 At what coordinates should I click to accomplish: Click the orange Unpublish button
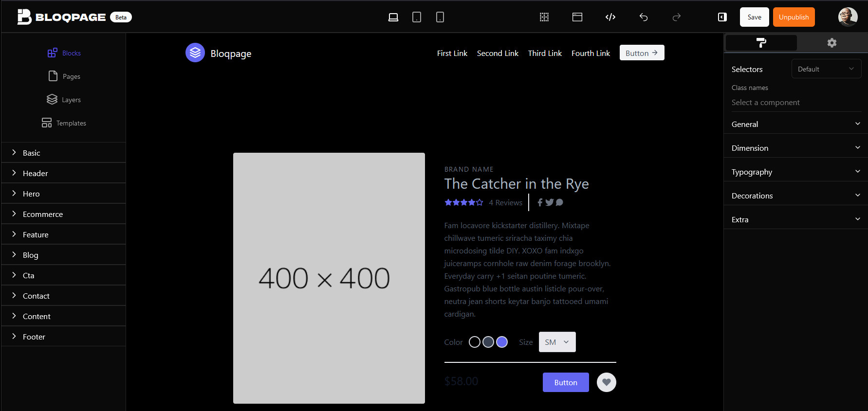pyautogui.click(x=794, y=17)
